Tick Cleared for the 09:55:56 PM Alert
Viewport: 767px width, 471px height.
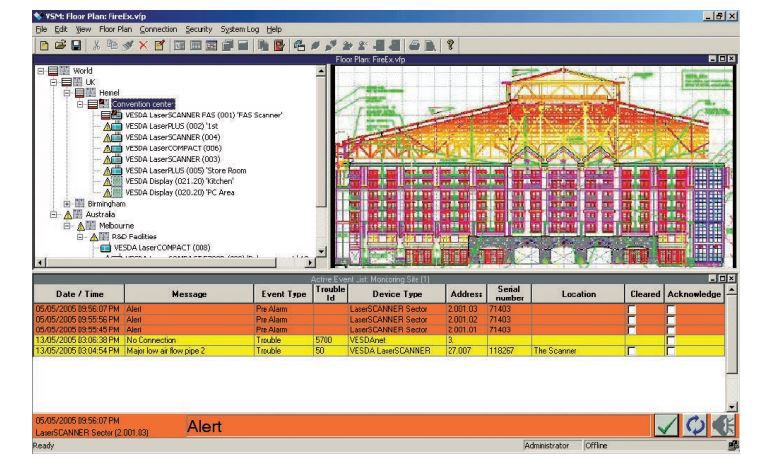(632, 320)
